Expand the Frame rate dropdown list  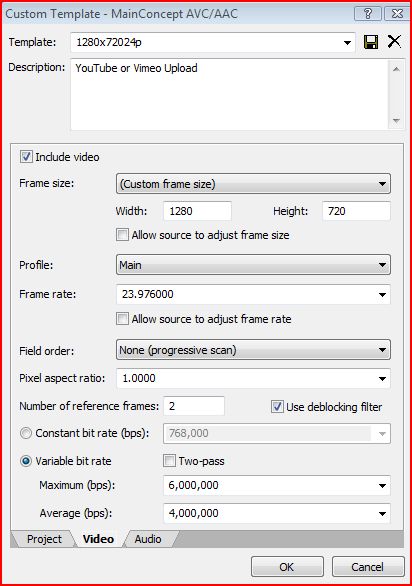tap(382, 294)
